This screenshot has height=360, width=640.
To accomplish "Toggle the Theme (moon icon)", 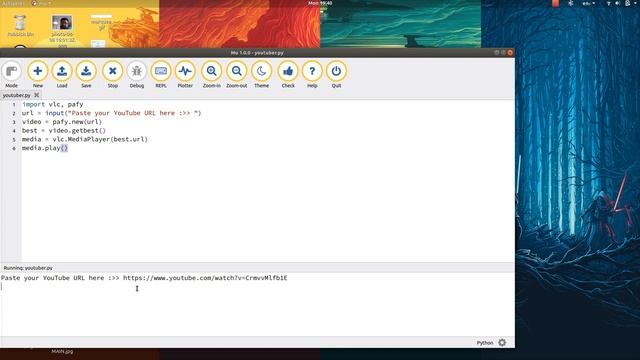I will (x=262, y=74).
